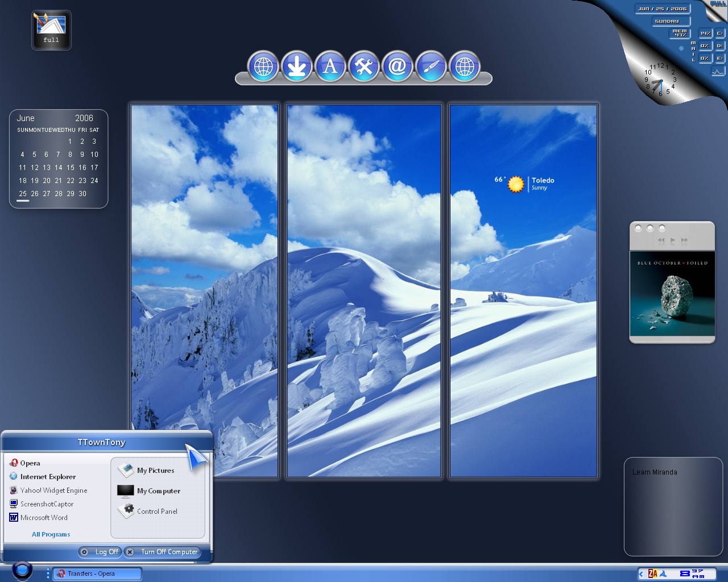Viewport: 728px width, 582px height.
Task: Play the track in the music widget
Action: point(672,240)
